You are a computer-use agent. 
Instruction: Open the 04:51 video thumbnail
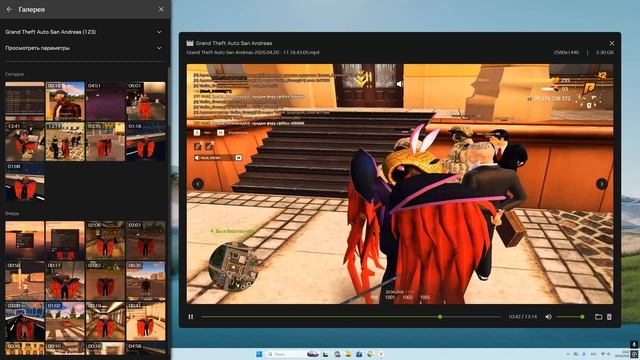tap(105, 101)
